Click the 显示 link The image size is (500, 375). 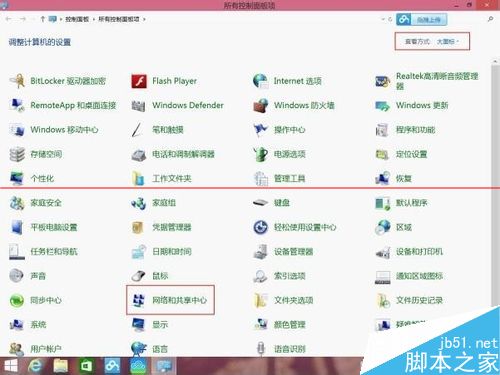(160, 324)
